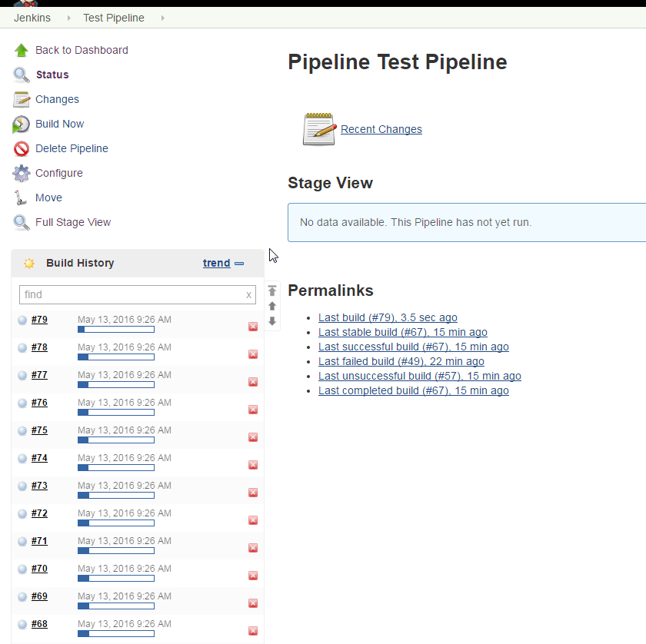Cancel build #79 with red X
This screenshot has width=646, height=644.
point(253,327)
